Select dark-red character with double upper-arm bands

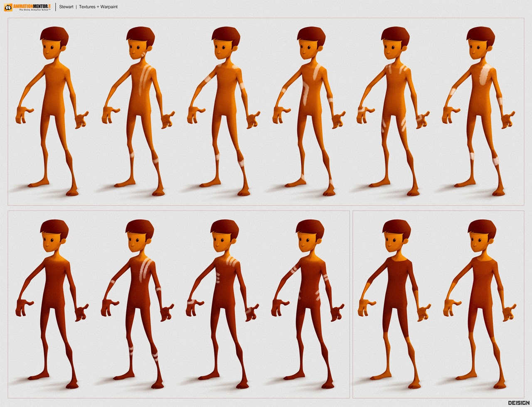coord(309,304)
